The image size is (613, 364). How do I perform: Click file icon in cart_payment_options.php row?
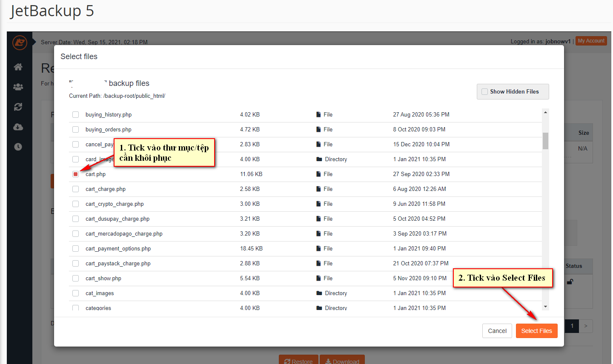point(318,248)
